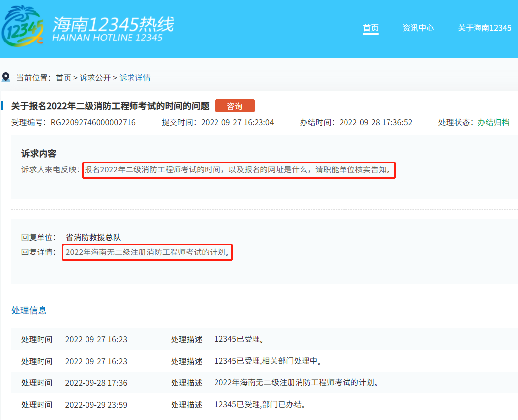Open the 首页 navigation tab
The height and width of the screenshot is (420, 518).
point(371,28)
